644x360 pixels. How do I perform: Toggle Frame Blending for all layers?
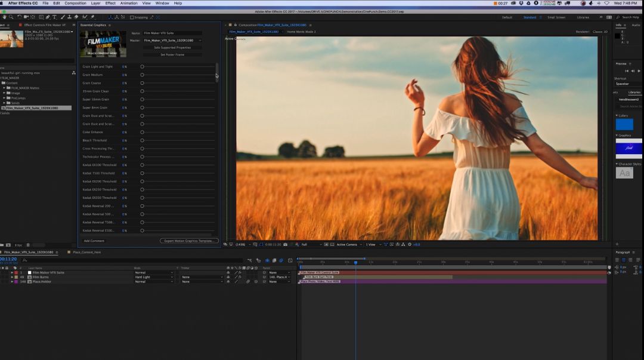(274, 260)
